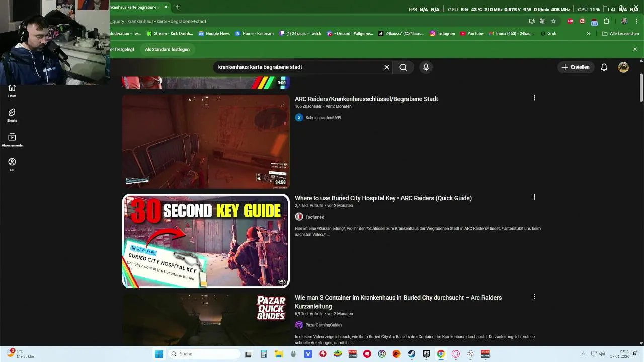
Task: Open options menu for ARC Raiders/Krankenhausschlüssel video
Action: (x=534, y=98)
